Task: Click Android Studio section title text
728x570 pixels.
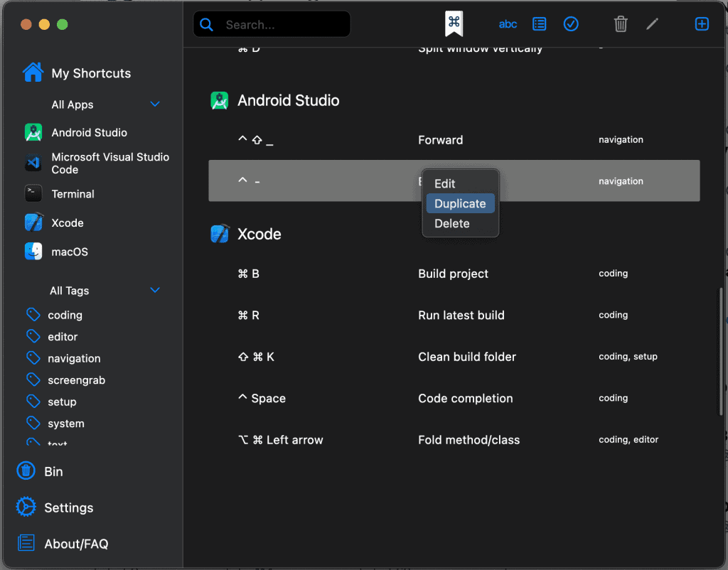Action: (x=289, y=101)
